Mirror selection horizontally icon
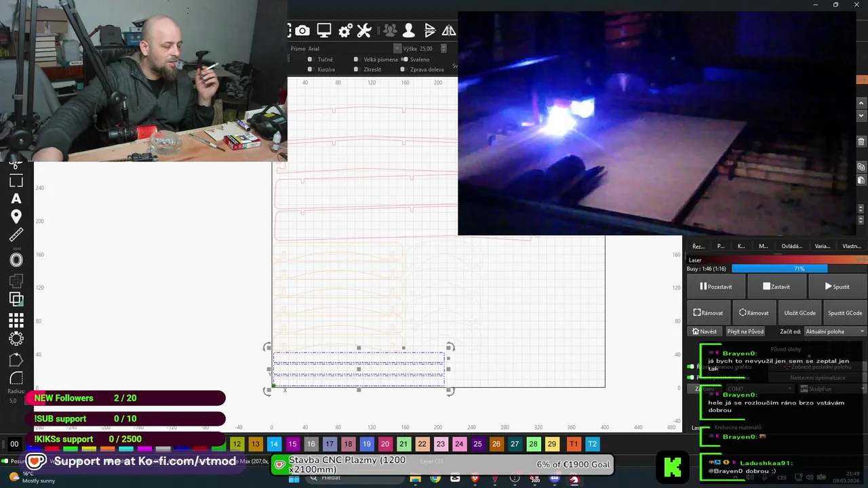 pos(449,30)
